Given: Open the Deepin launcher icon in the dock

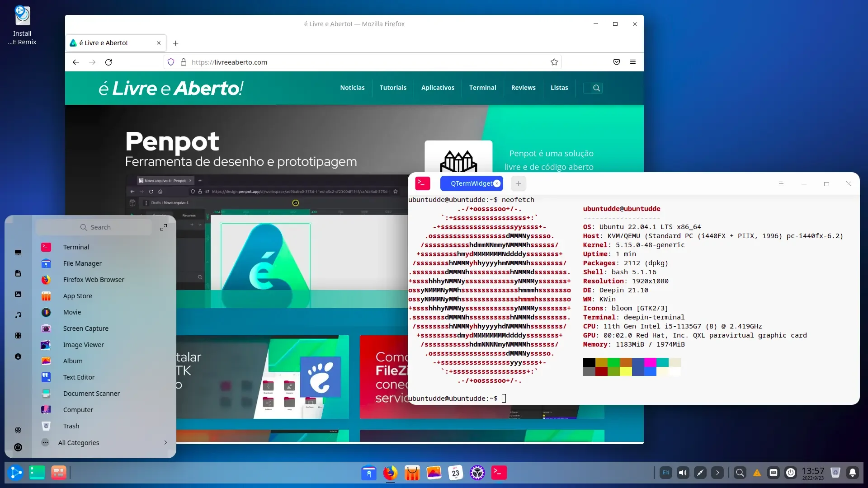Looking at the screenshot, I should coord(15,473).
